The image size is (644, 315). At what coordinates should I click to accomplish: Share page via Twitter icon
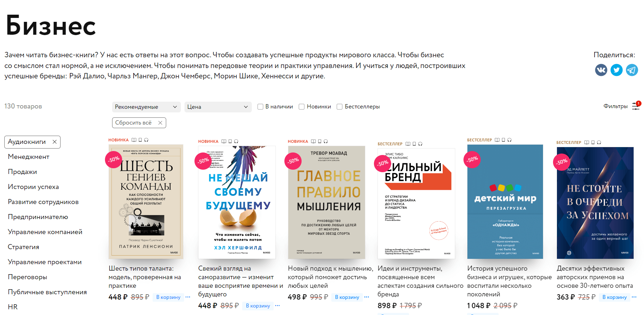click(616, 70)
